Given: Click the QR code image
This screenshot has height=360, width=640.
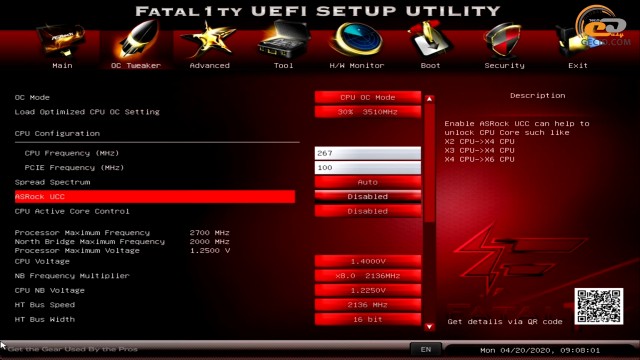Looking at the screenshot, I should tap(598, 306).
